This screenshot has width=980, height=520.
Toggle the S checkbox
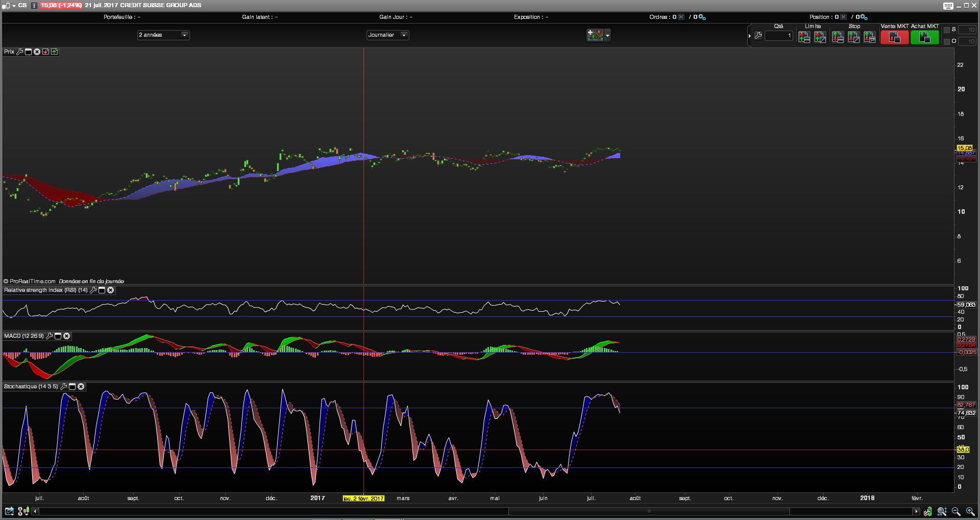coord(946,30)
